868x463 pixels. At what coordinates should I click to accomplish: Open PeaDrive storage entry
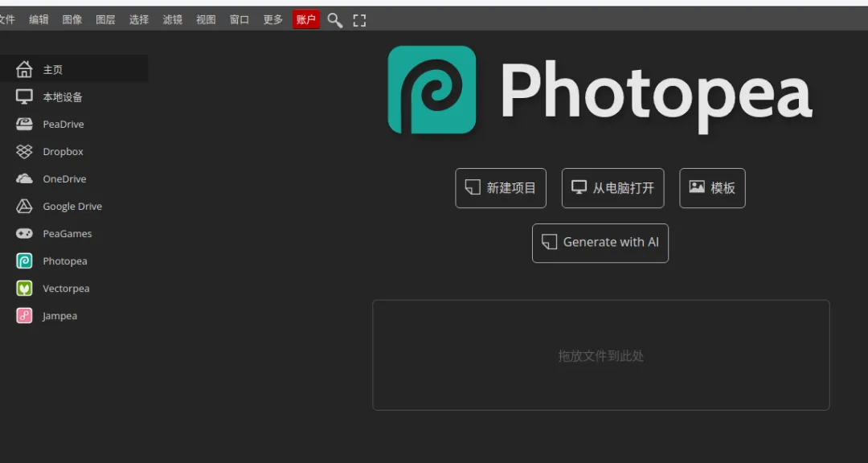point(74,124)
